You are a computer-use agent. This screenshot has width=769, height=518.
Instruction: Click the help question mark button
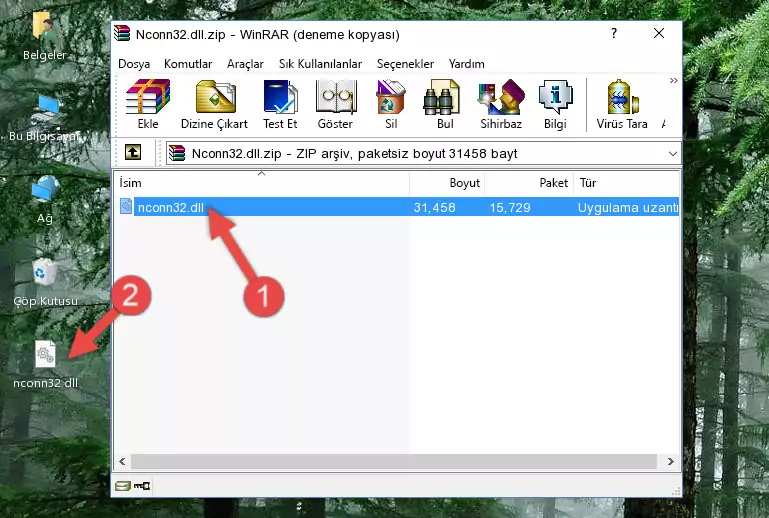click(x=614, y=33)
